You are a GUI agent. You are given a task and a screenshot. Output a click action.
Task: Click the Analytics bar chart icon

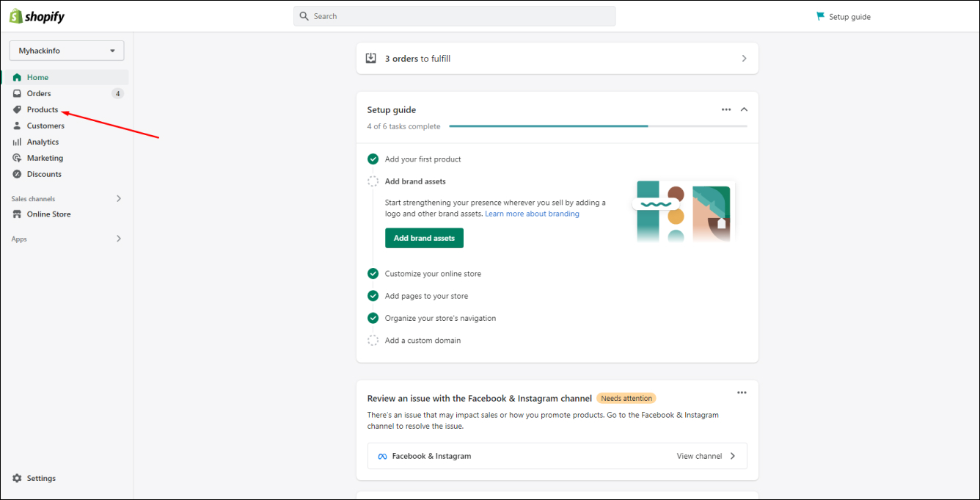17,142
